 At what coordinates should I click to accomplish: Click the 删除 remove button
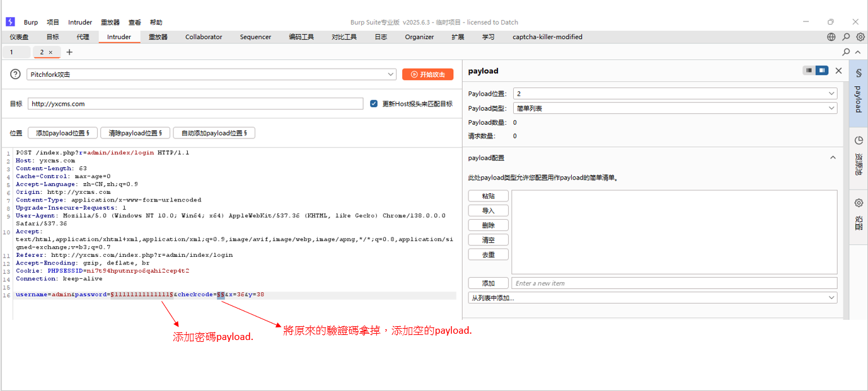click(x=489, y=225)
